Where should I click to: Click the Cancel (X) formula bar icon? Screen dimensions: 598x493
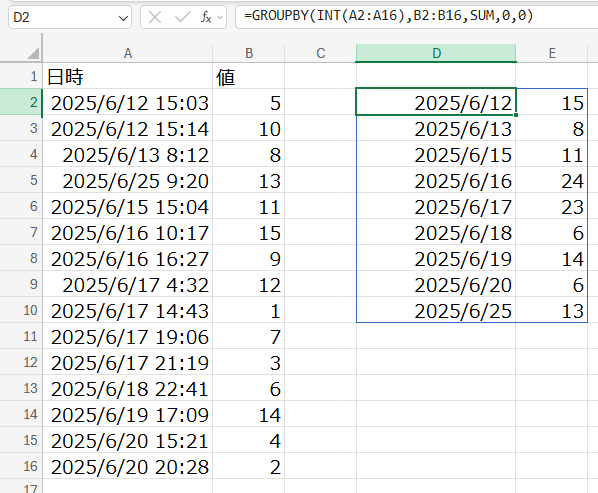[x=155, y=17]
